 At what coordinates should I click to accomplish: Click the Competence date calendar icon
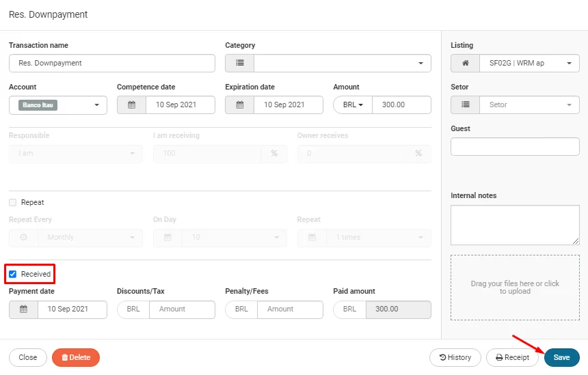click(x=131, y=105)
